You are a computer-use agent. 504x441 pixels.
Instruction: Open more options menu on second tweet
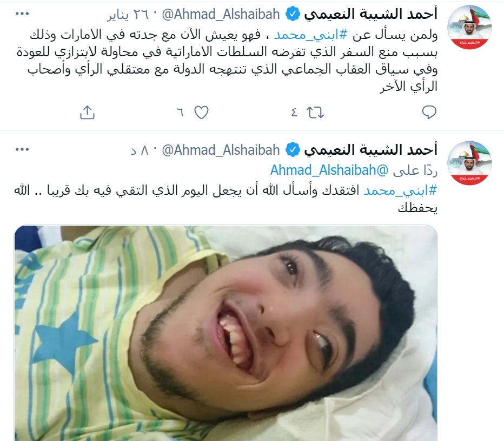(x=22, y=149)
